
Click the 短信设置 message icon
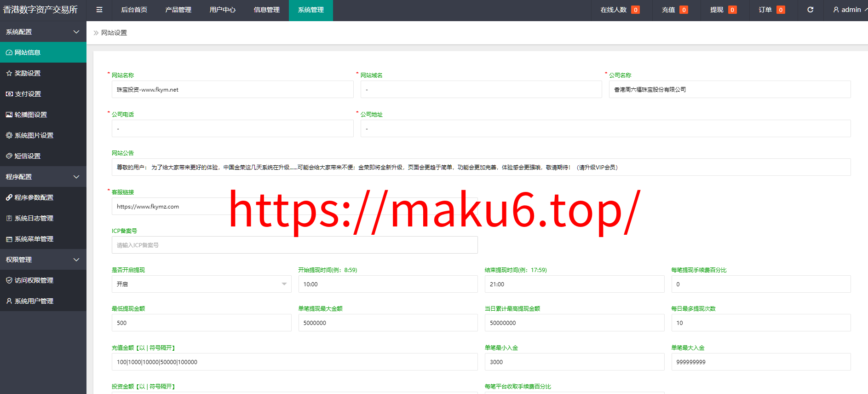click(9, 156)
